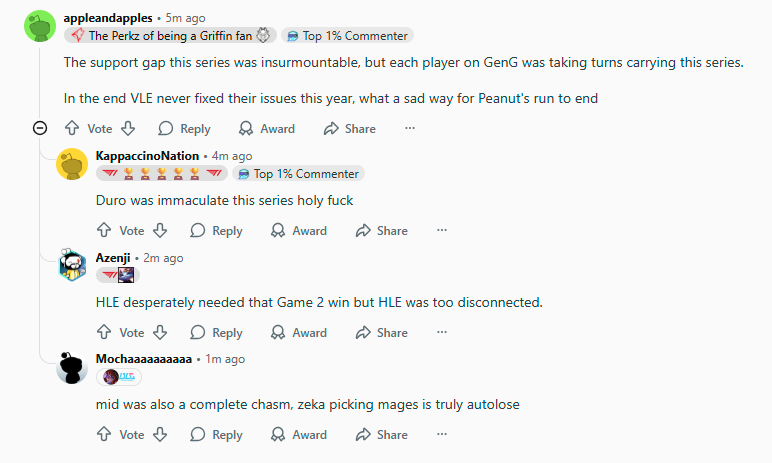Reply to Mochaaaaaaaaaa's comment
This screenshot has height=463, width=772.
point(216,434)
